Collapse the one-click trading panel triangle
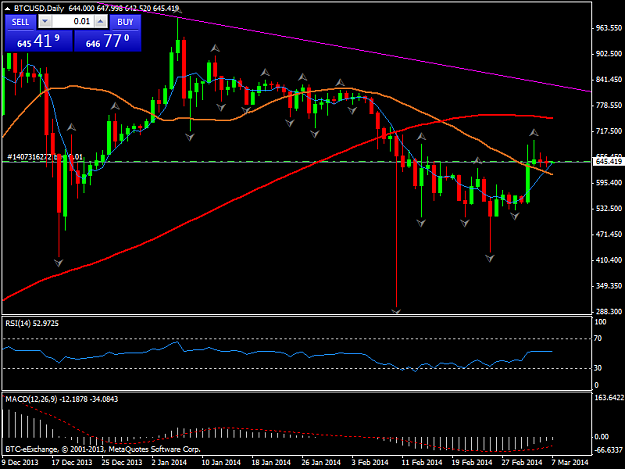This screenshot has height=469, width=625. click(7, 8)
